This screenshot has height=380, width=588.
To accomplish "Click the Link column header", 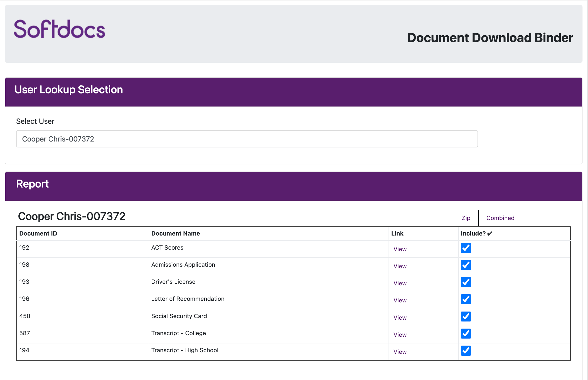I will pyautogui.click(x=423, y=234).
